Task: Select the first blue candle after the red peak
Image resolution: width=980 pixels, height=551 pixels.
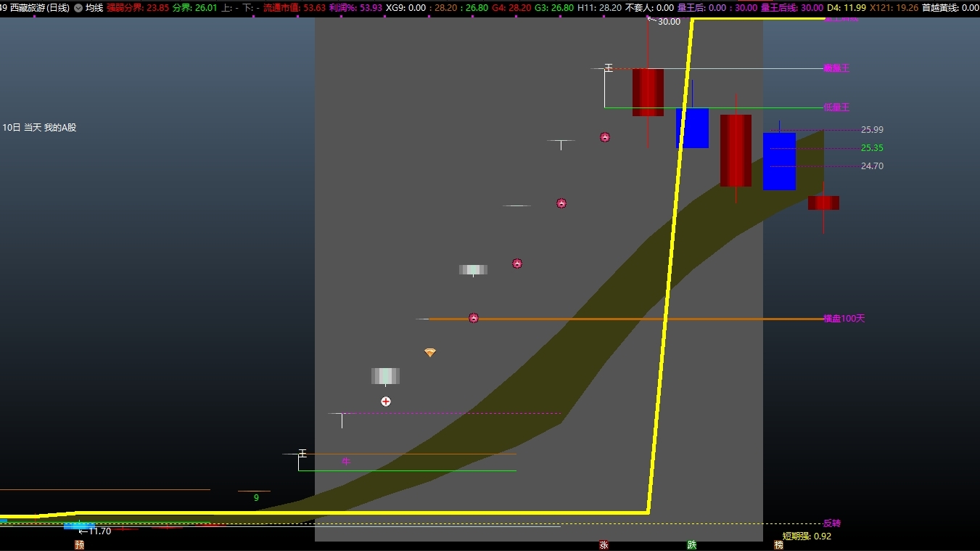Action: (692, 128)
